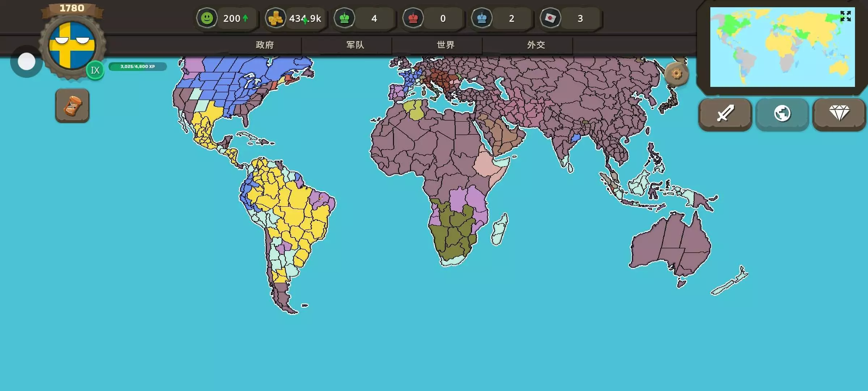Click the sword war button
Image resolution: width=868 pixels, height=391 pixels.
(x=725, y=114)
